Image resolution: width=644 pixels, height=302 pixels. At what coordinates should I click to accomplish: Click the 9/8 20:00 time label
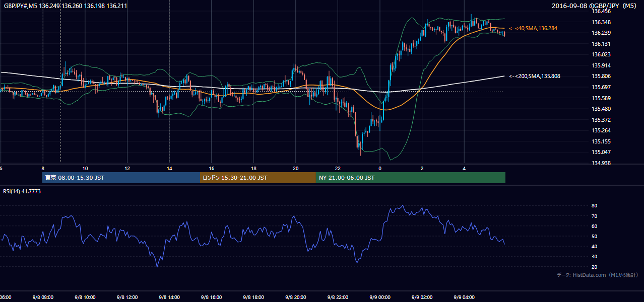(x=296, y=297)
